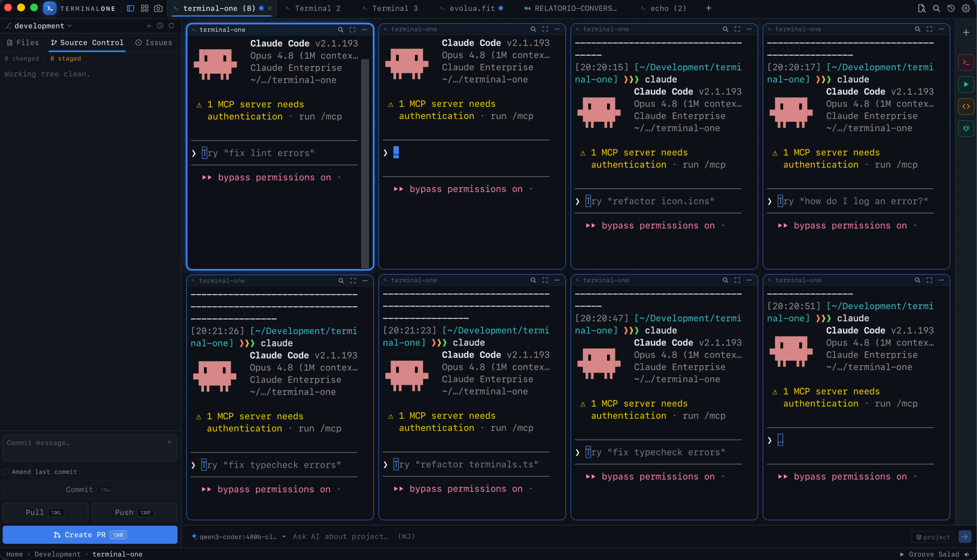This screenshot has height=560, width=977.
Task: Maximize the 'fix lint errors' pane
Action: (352, 30)
